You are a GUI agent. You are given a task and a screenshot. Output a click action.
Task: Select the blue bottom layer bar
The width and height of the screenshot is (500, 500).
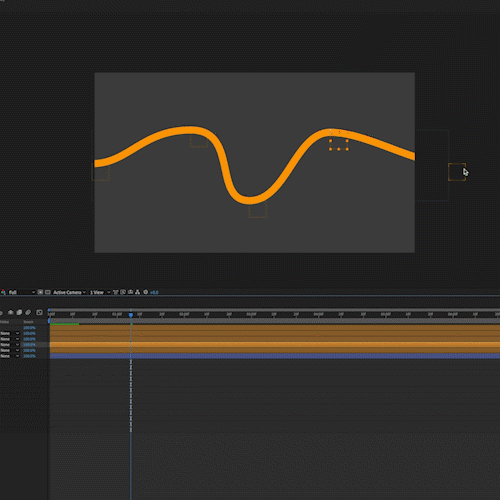click(275, 356)
